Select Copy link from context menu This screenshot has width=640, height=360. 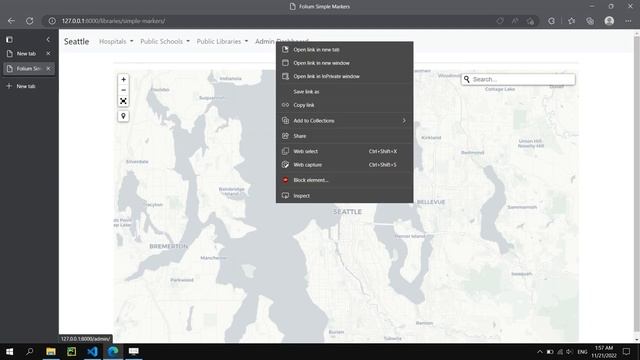(344, 105)
